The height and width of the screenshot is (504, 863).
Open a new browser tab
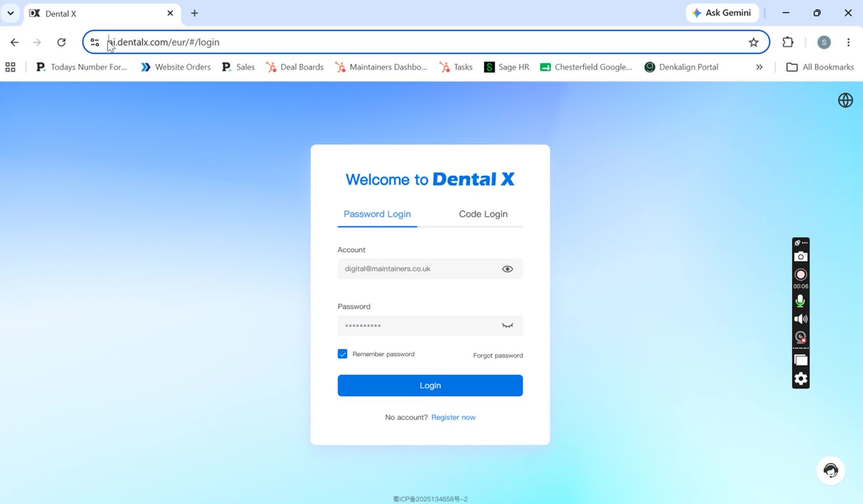pos(195,13)
